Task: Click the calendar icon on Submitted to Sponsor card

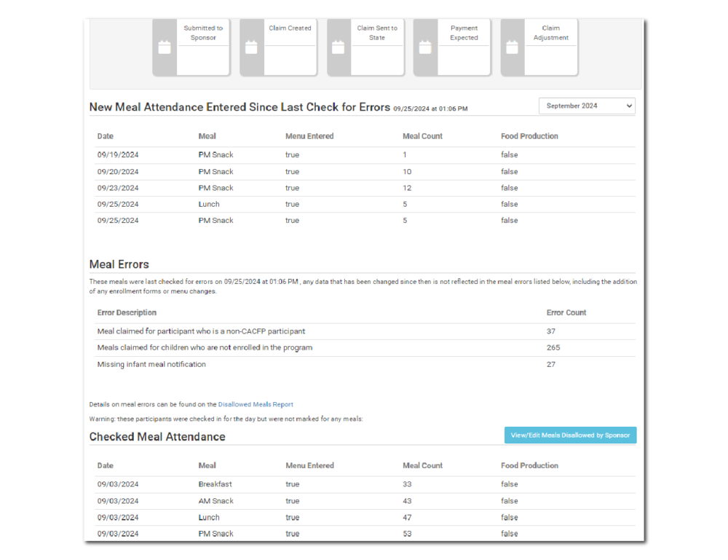Action: 164,47
